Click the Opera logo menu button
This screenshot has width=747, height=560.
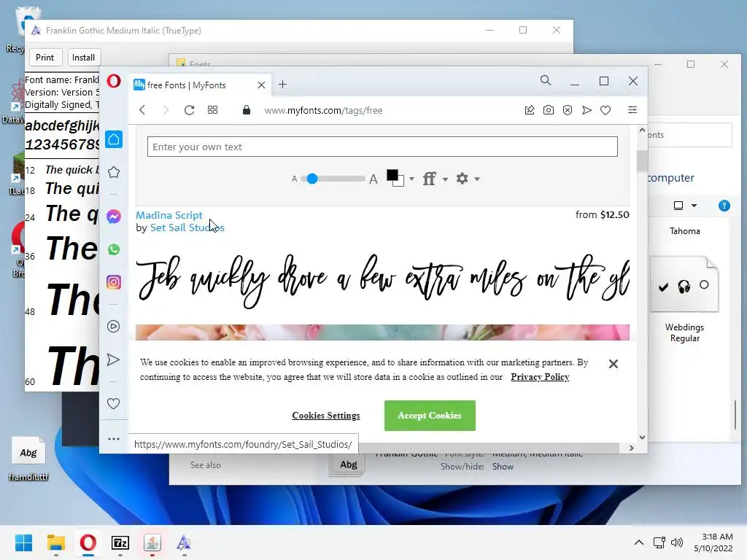tap(114, 81)
